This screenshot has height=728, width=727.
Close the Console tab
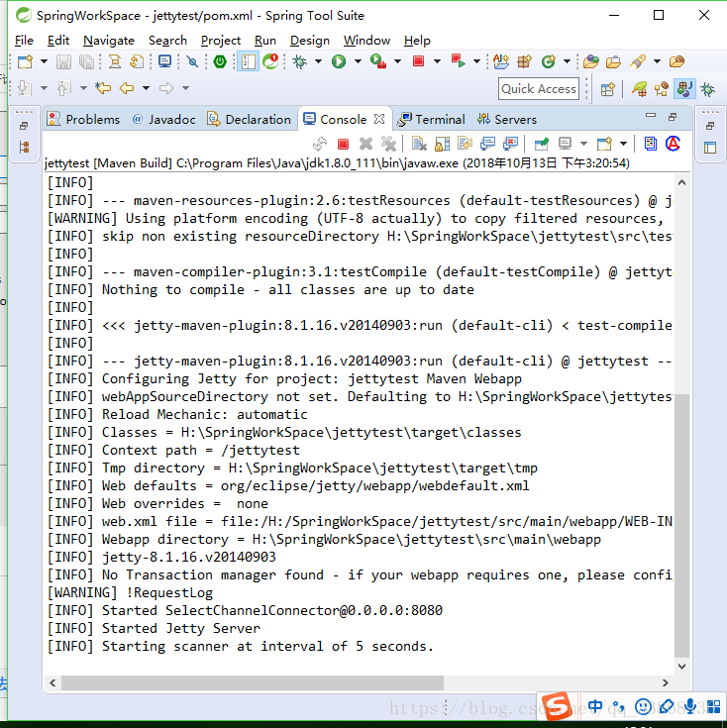click(379, 119)
